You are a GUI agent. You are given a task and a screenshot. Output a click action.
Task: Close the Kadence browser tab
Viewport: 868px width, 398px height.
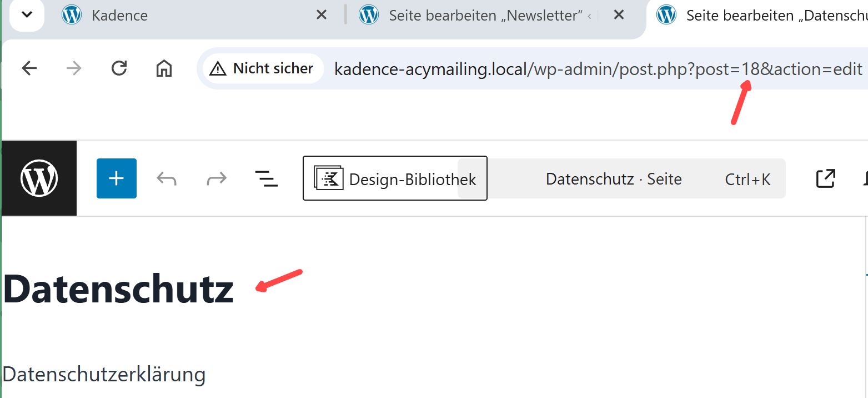[x=321, y=15]
